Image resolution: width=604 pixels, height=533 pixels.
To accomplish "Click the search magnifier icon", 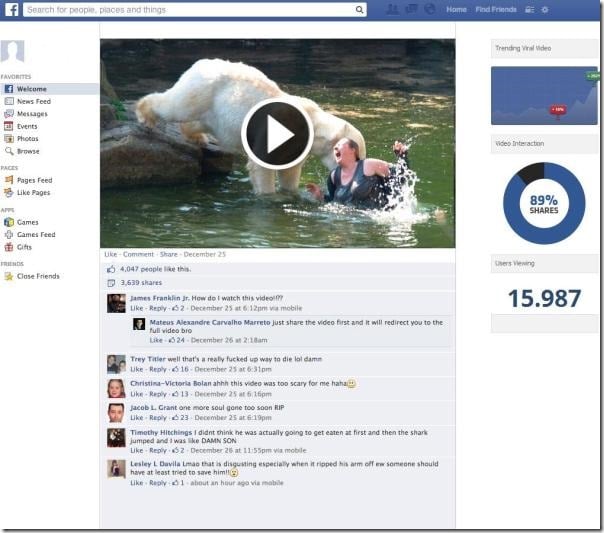I will click(x=359, y=10).
